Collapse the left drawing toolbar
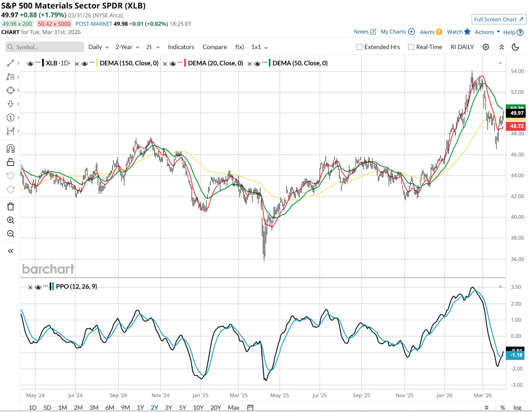Image resolution: width=532 pixels, height=412 pixels. pos(11,251)
